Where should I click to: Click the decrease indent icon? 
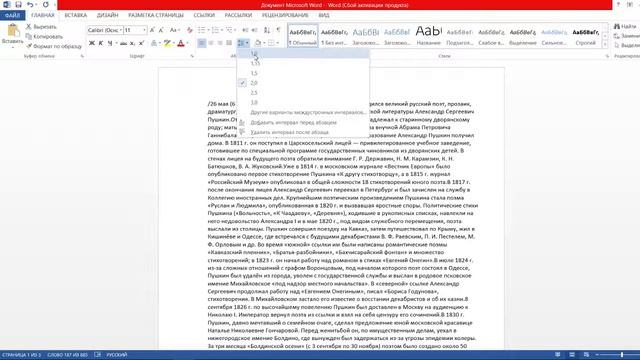click(245, 30)
